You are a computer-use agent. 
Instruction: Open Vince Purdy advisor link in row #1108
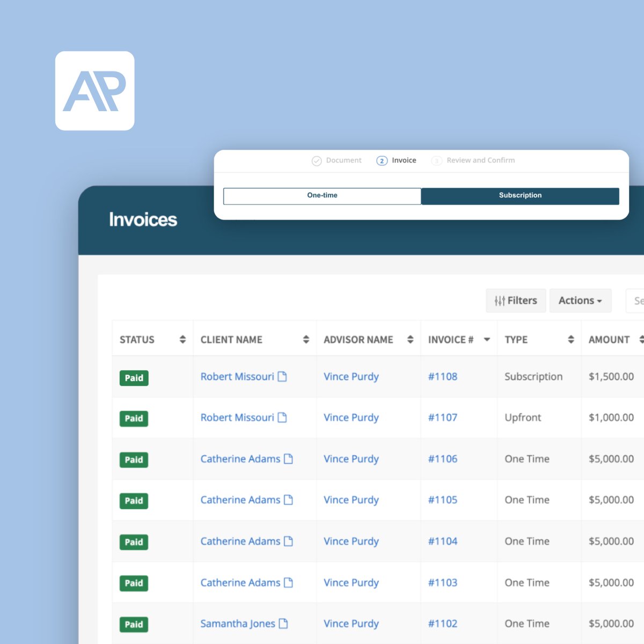click(x=351, y=377)
